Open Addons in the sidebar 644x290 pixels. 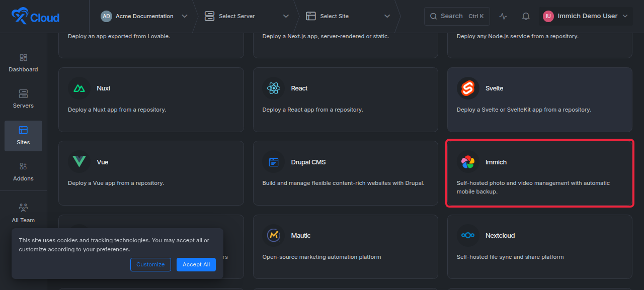(23, 172)
